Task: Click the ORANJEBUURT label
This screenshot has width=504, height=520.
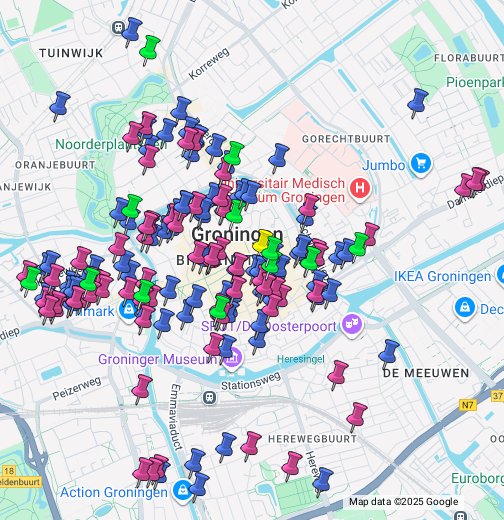Action: click(x=55, y=165)
